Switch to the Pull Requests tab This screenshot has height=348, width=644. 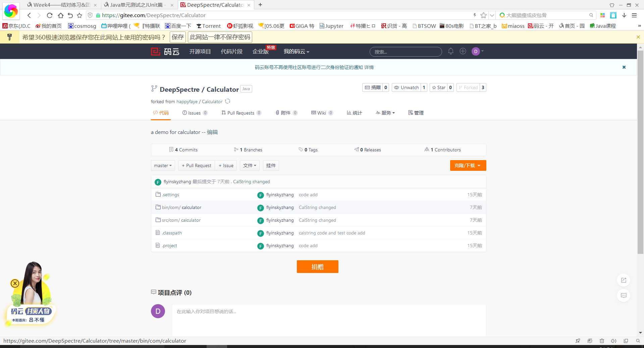241,113
